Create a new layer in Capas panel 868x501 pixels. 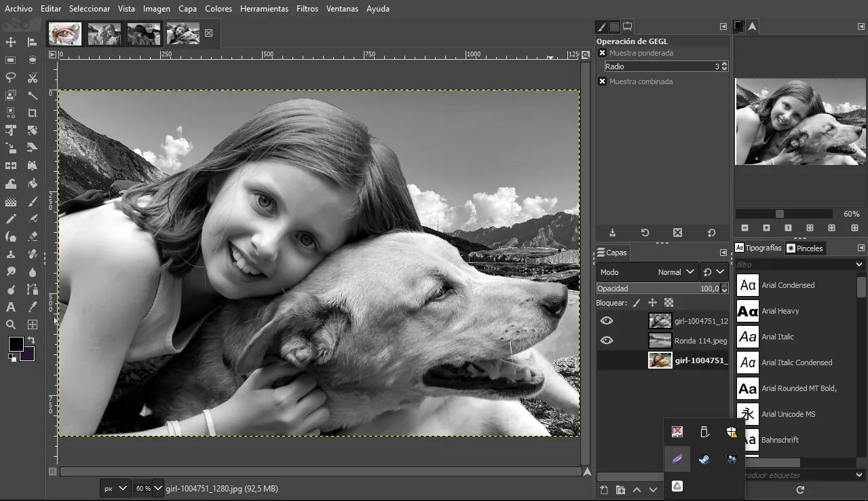604,489
